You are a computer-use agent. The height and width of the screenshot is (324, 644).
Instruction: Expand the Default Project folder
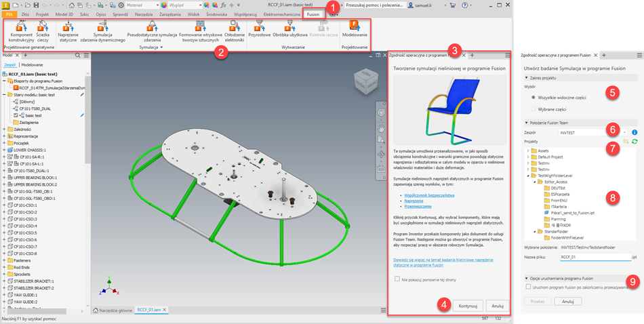click(x=528, y=157)
